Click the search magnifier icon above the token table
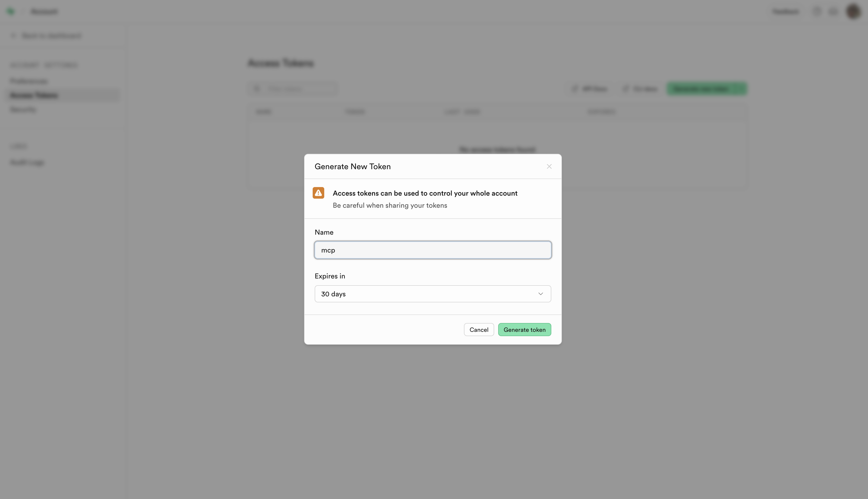 pyautogui.click(x=257, y=88)
